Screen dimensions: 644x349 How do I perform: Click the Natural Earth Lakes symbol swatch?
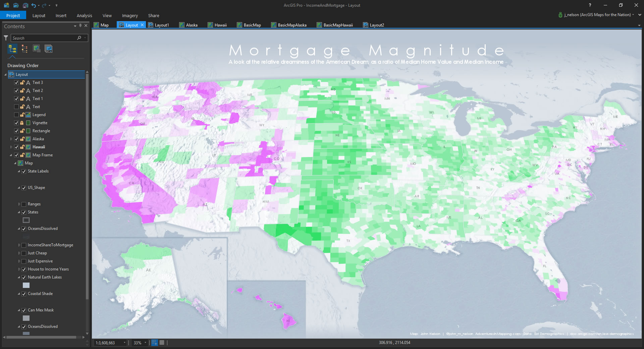[x=26, y=285]
